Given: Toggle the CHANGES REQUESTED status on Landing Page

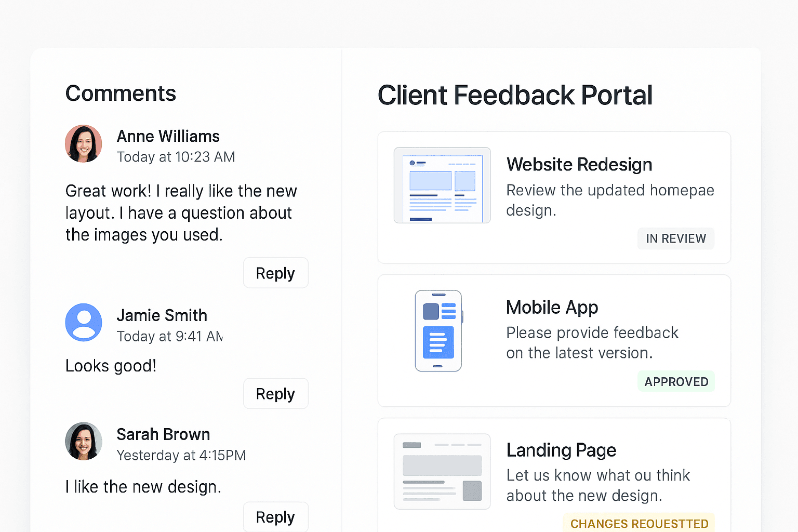Looking at the screenshot, I should (x=639, y=523).
